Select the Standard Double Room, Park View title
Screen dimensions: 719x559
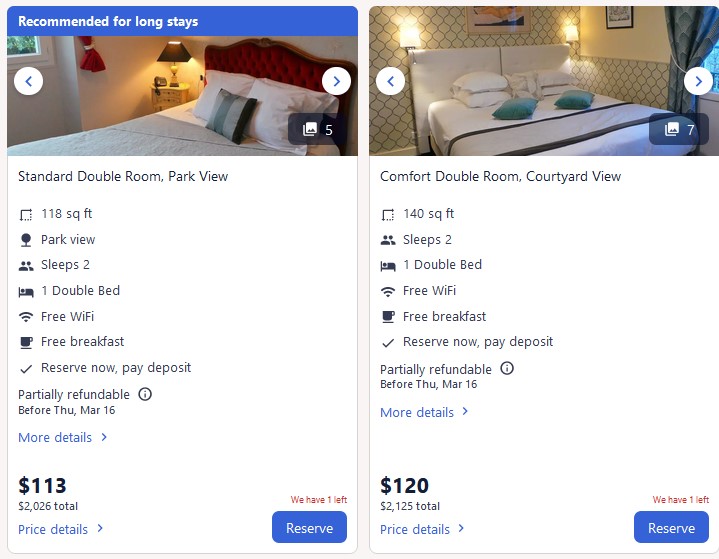pos(123,176)
